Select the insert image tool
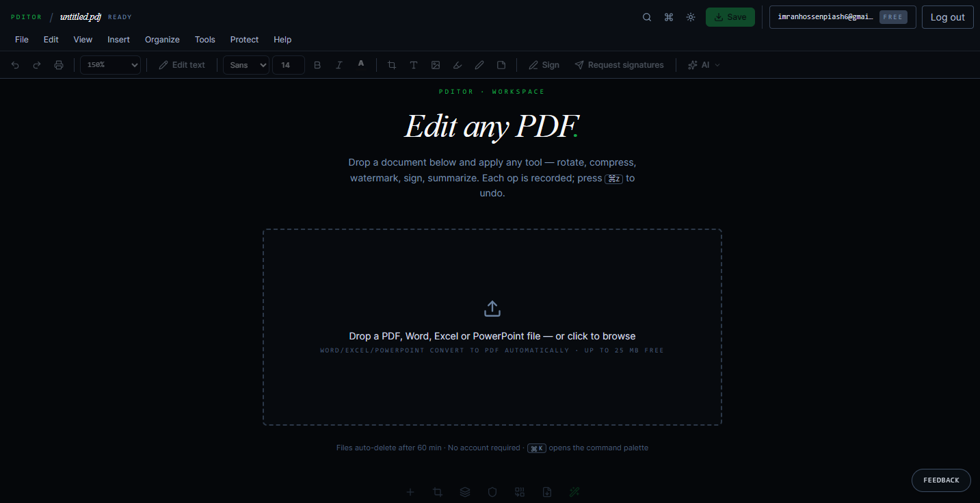Screen dimensions: 980x503 (x=436, y=65)
